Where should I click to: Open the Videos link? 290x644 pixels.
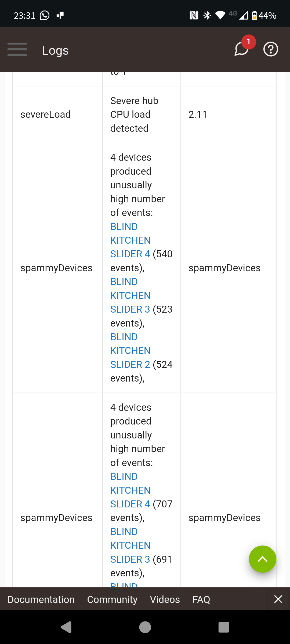[165, 599]
